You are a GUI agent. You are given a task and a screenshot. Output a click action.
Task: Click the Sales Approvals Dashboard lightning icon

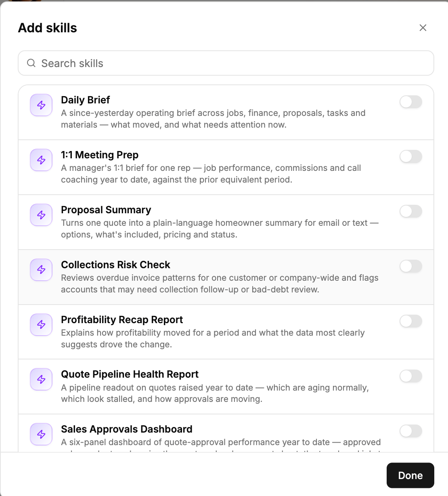pyautogui.click(x=41, y=434)
